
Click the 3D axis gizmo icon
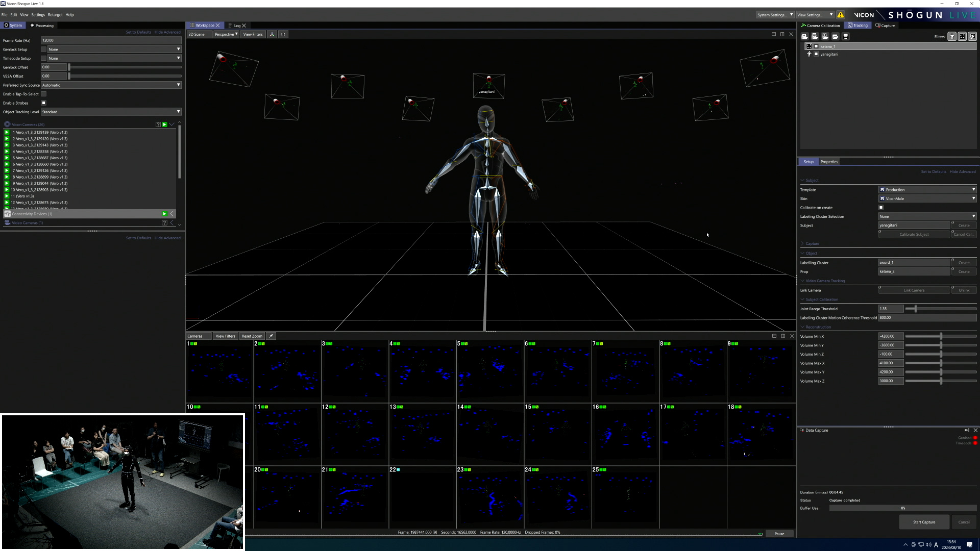point(272,34)
